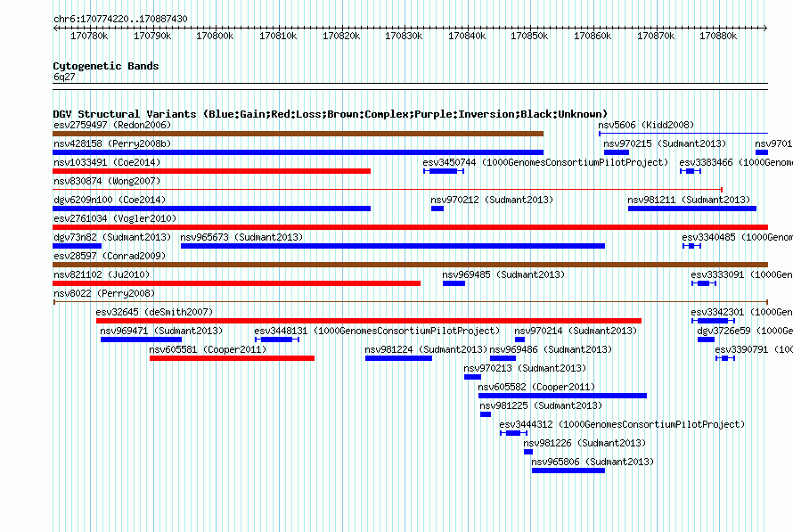Open nsv5606 (Kidd2008) label
Screen dimensions: 793x532
point(646,125)
